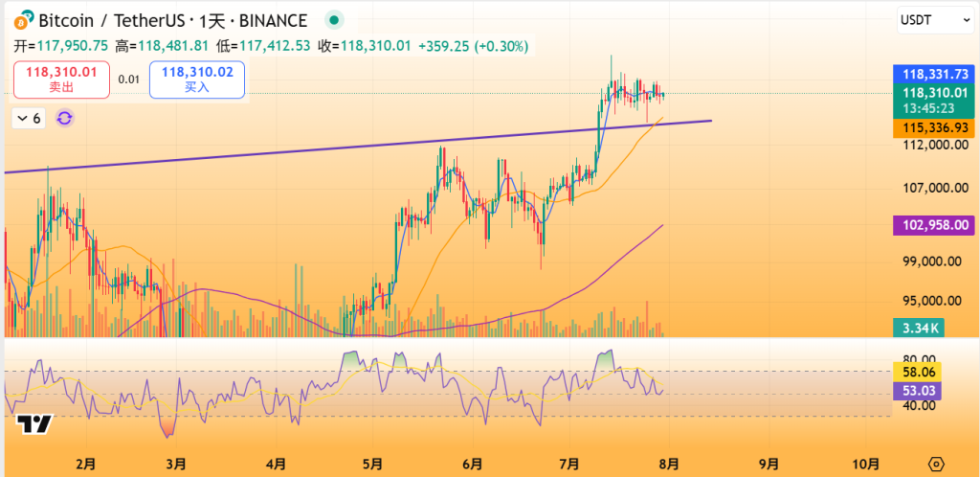
Task: Select the orange 115,336.93 moving average label
Action: pyautogui.click(x=932, y=127)
